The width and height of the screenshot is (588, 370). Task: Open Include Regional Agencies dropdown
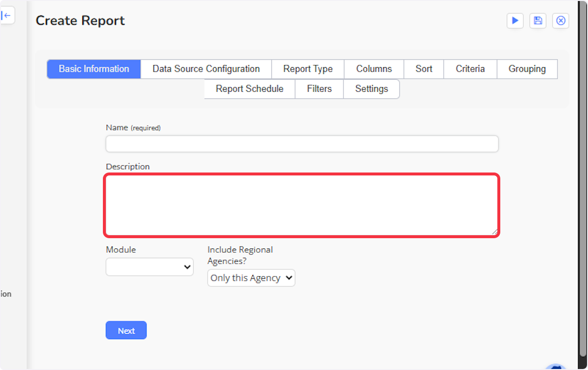(x=251, y=278)
